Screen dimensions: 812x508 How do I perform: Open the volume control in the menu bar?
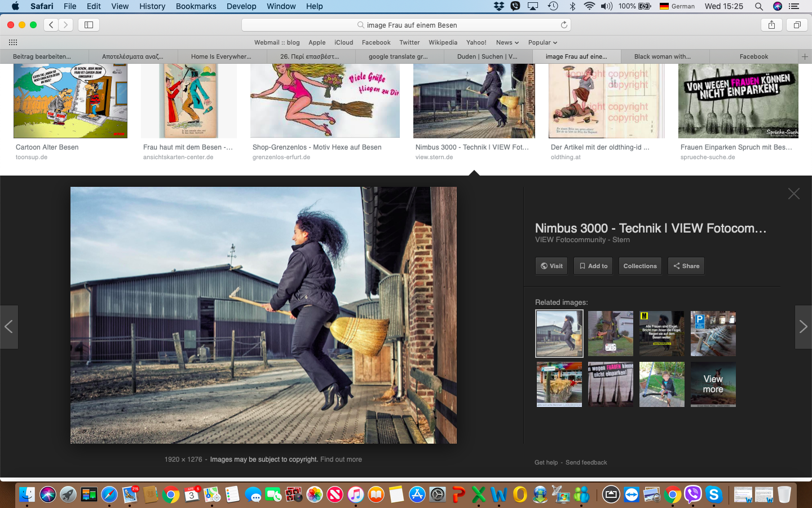click(607, 6)
